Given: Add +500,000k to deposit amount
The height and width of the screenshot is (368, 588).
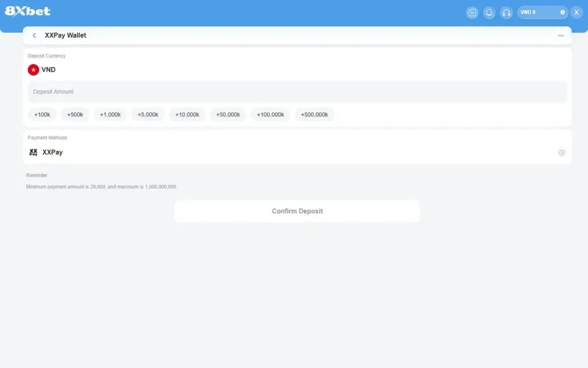Looking at the screenshot, I should [314, 114].
